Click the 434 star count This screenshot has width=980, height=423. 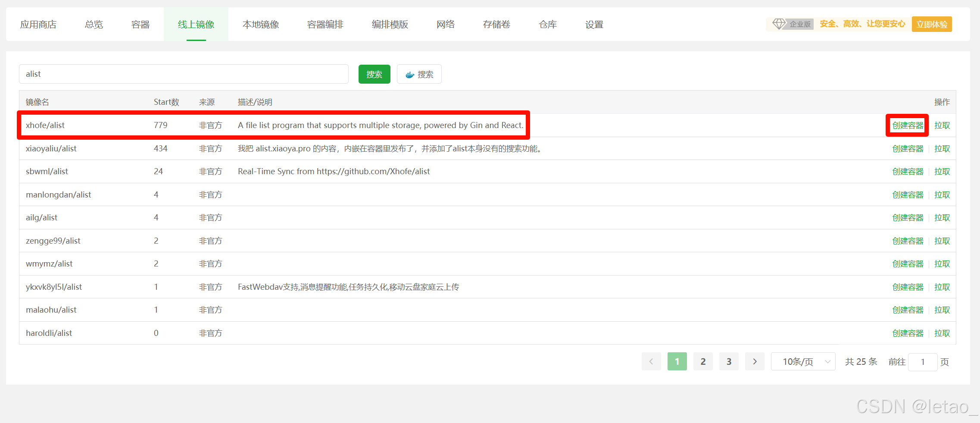click(x=160, y=148)
